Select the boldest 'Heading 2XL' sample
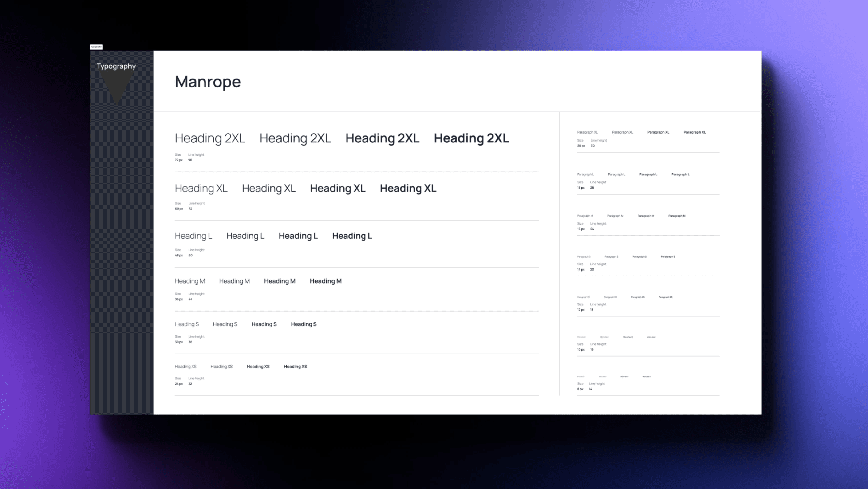Viewport: 868px width, 489px height. pos(471,138)
